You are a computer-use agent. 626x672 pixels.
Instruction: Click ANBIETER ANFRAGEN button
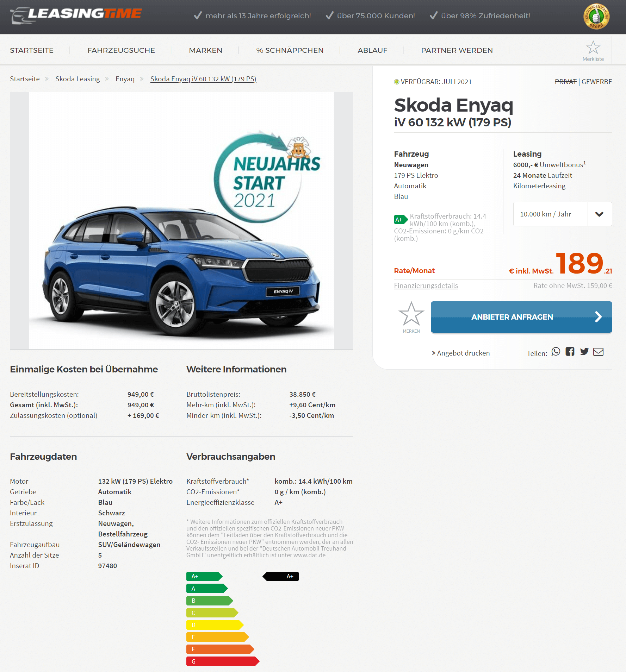click(521, 317)
